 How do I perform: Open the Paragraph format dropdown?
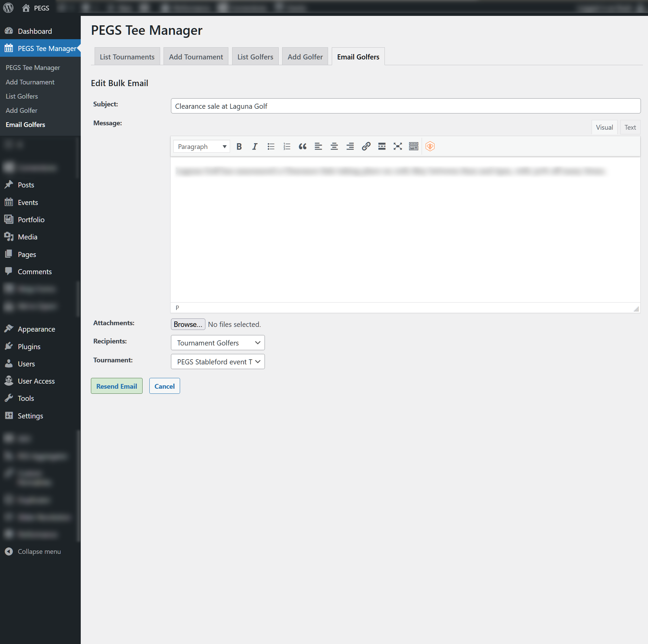pyautogui.click(x=202, y=147)
